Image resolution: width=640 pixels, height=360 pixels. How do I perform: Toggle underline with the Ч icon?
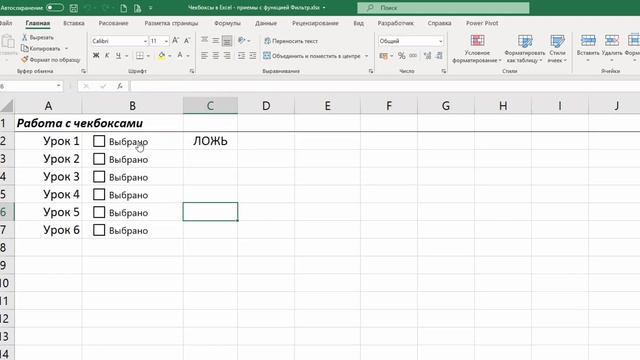[118, 55]
